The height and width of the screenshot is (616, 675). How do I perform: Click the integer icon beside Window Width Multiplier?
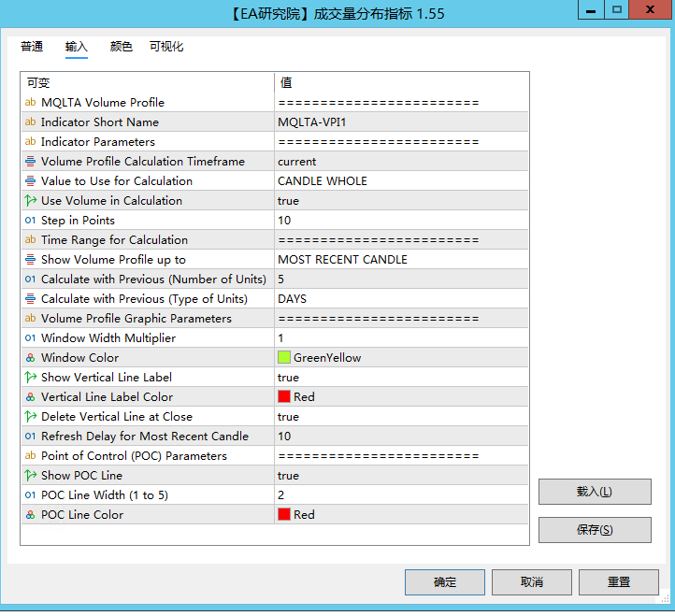click(x=30, y=338)
